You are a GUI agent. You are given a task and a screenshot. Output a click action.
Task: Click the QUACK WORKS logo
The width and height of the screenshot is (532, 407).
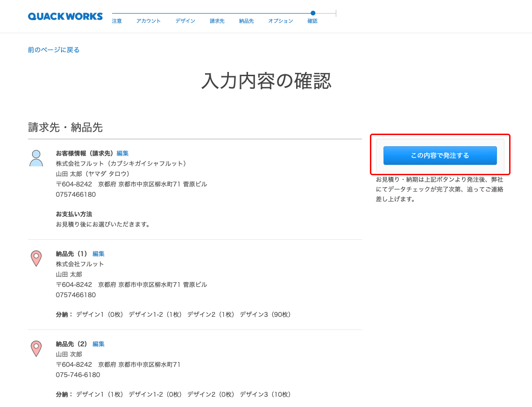[65, 16]
